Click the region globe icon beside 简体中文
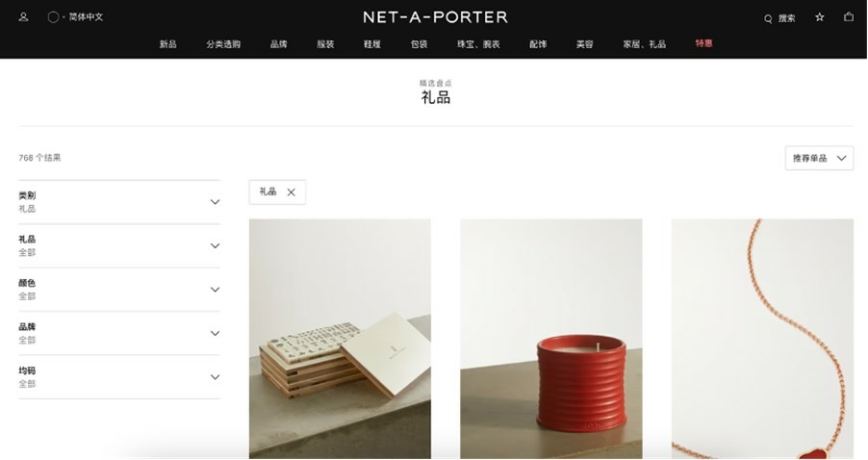The image size is (868, 460). tap(53, 17)
